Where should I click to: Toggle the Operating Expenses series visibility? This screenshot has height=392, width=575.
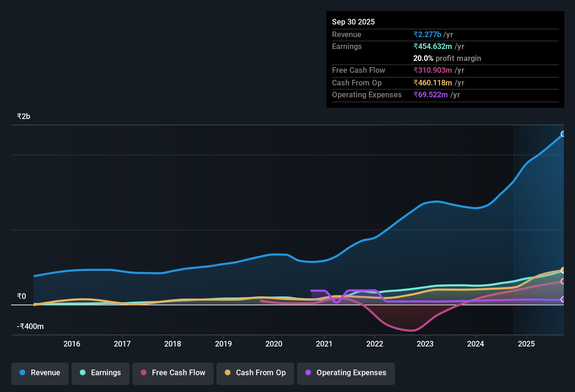[346, 373]
